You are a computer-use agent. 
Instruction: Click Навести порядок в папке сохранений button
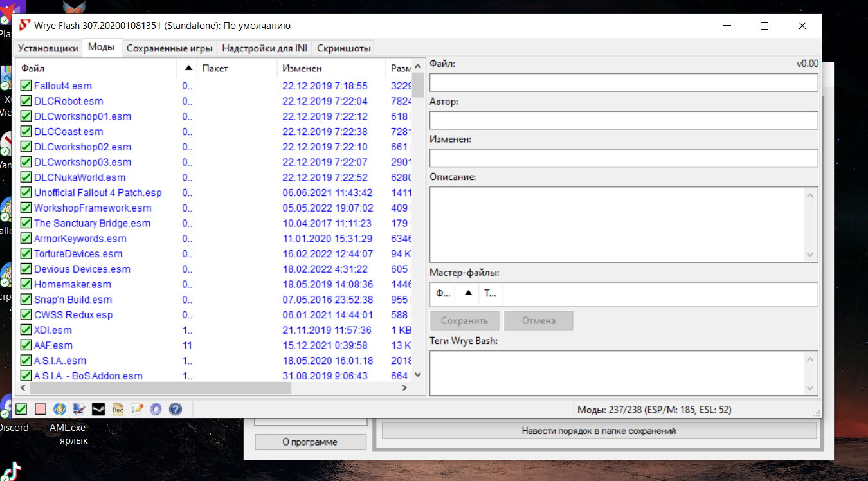click(599, 431)
